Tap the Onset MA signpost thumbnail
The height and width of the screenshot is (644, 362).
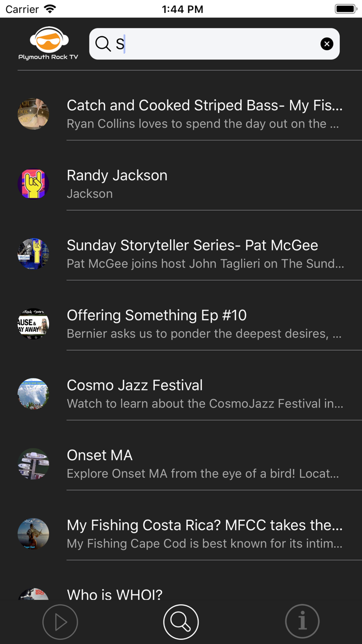[x=33, y=464]
